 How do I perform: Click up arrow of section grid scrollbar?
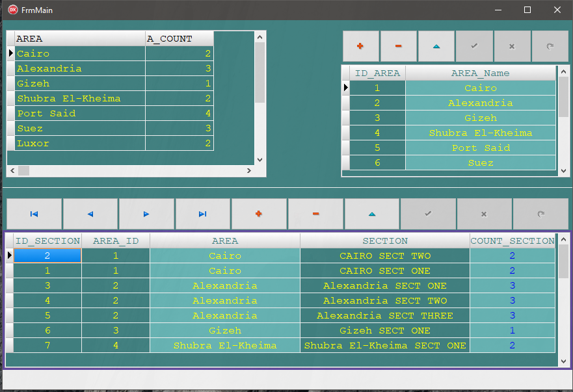point(563,239)
